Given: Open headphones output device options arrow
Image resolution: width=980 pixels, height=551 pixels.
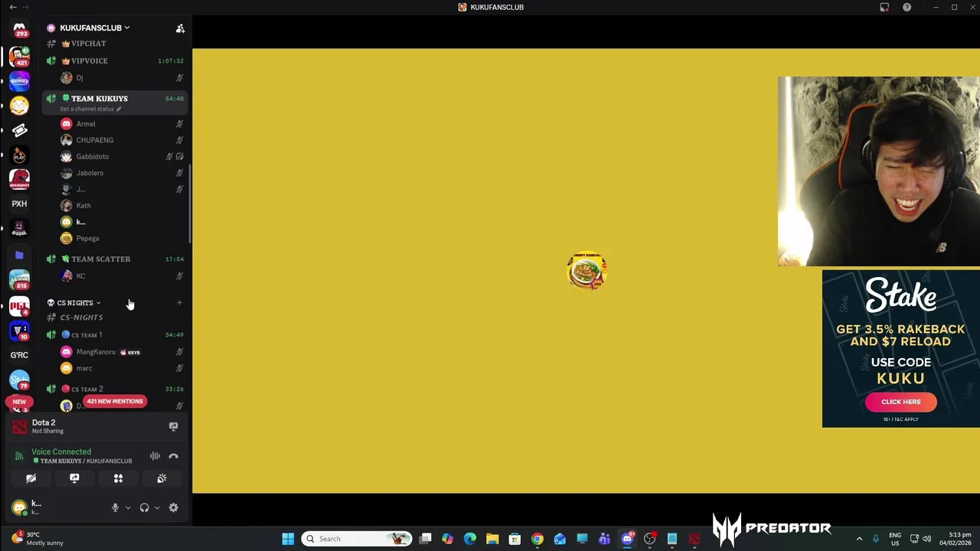Looking at the screenshot, I should click(x=157, y=507).
